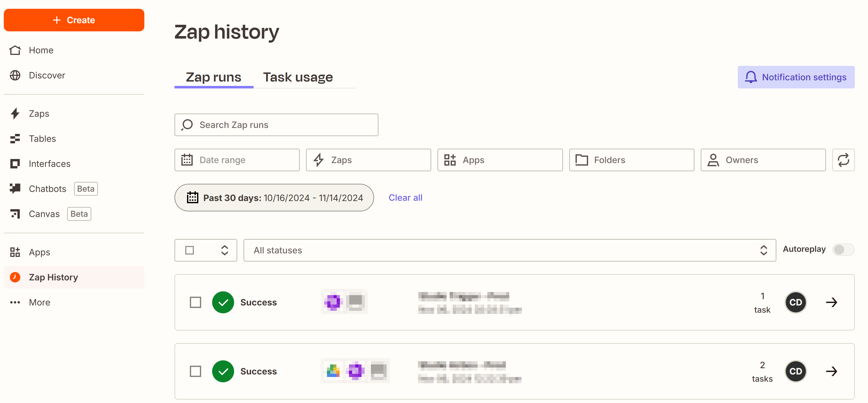Click the More ellipsis icon
868x403 pixels.
[x=15, y=302]
